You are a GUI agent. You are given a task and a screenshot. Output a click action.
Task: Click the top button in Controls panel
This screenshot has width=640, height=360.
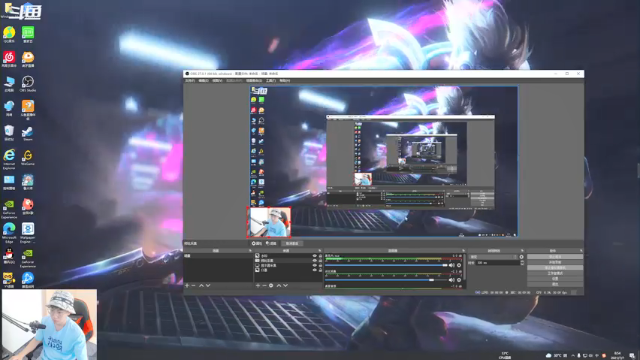coord(555,257)
